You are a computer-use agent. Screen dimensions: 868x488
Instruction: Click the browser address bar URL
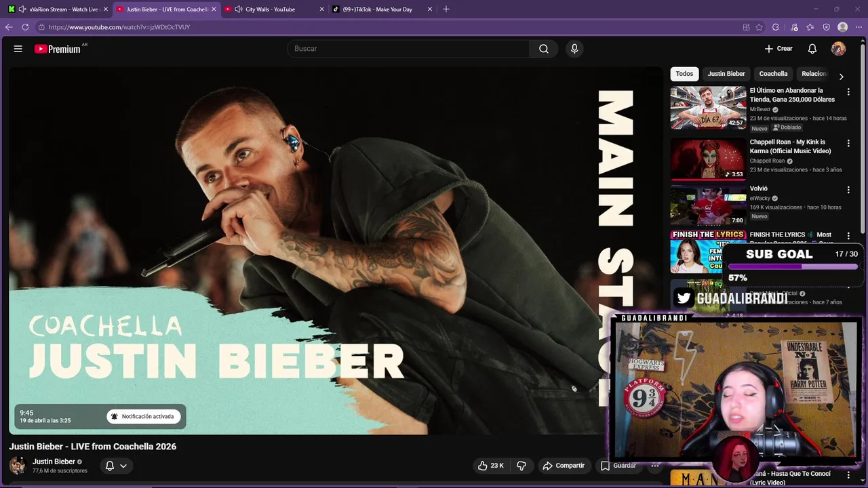click(119, 27)
